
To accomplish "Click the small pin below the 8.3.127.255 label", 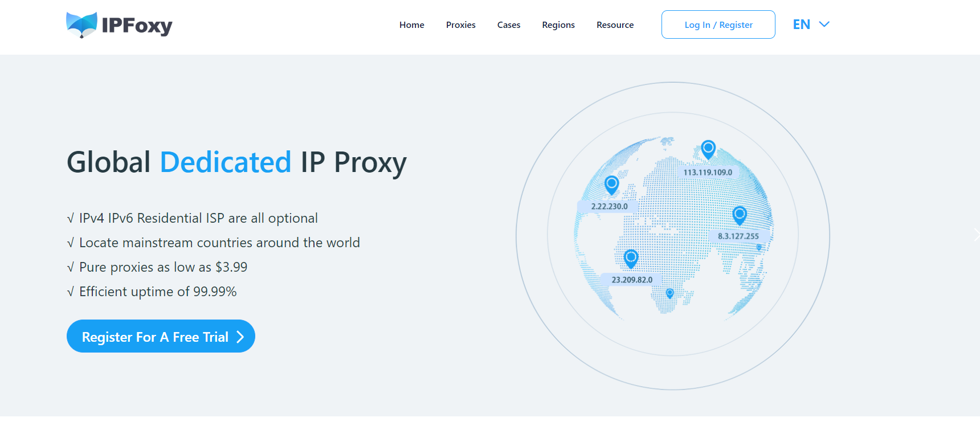I will pos(758,248).
